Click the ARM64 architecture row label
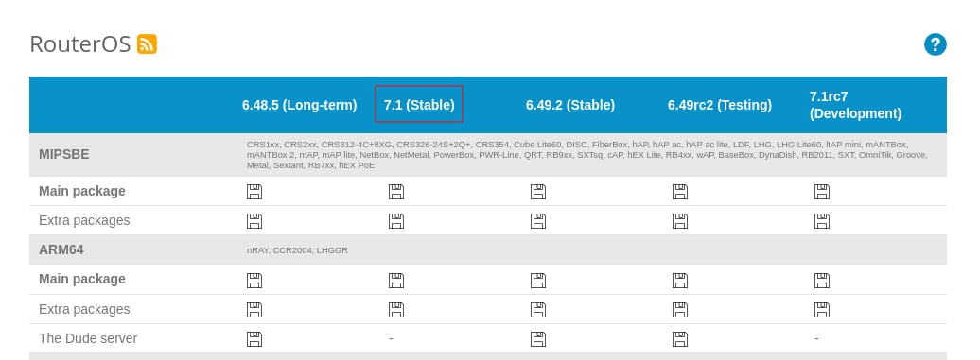980x360 pixels. point(61,249)
